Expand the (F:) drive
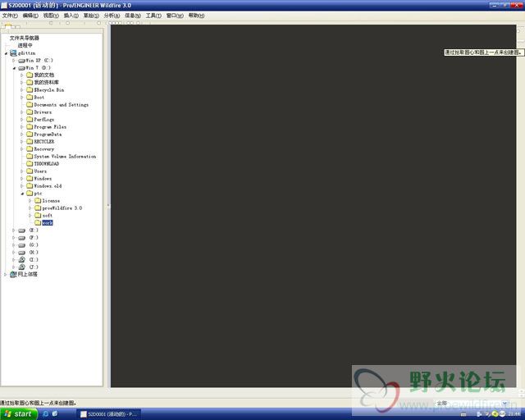 coord(14,237)
